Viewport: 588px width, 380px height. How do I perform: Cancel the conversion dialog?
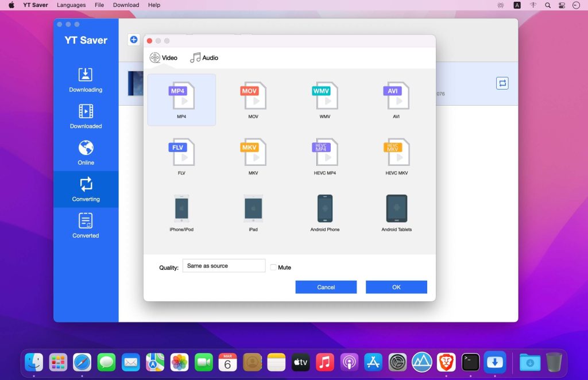point(326,286)
